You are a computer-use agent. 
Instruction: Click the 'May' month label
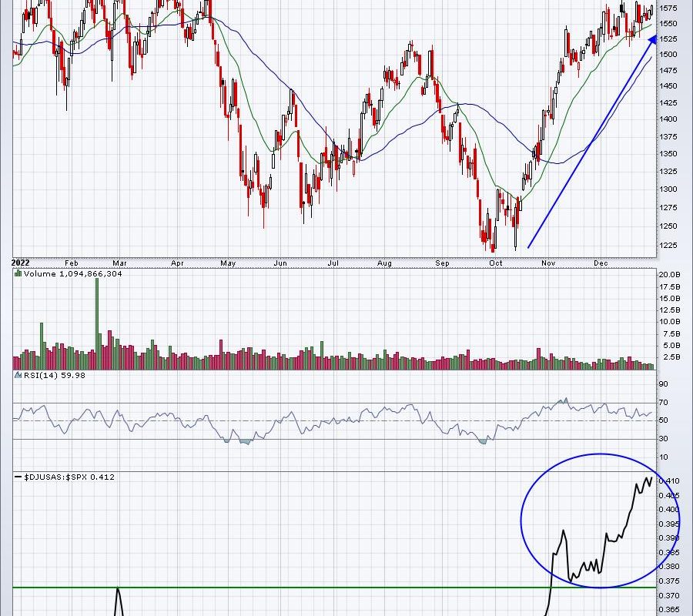pos(228,263)
